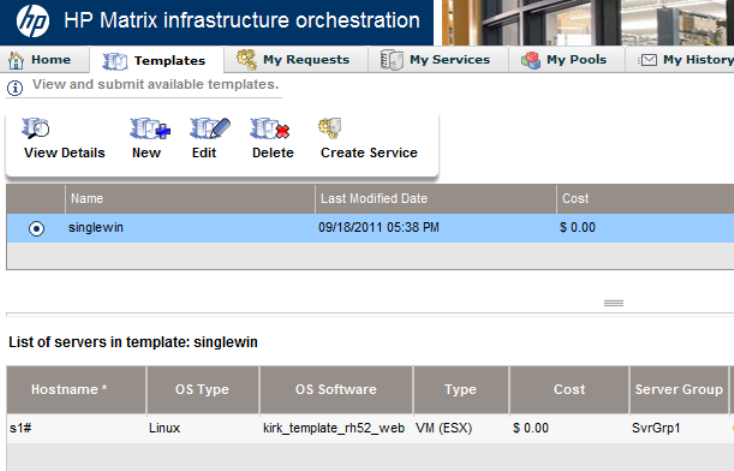The width and height of the screenshot is (734, 471).
Task: Open the My History tab
Action: click(686, 60)
